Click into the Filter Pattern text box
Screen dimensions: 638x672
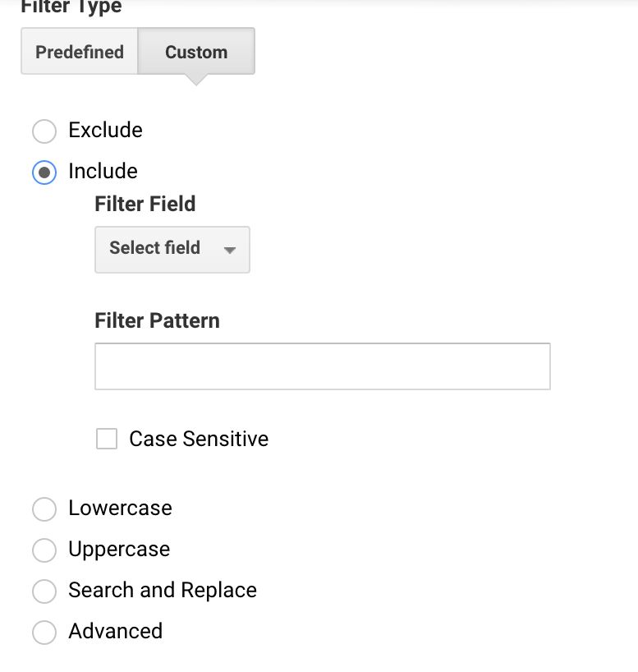point(322,366)
